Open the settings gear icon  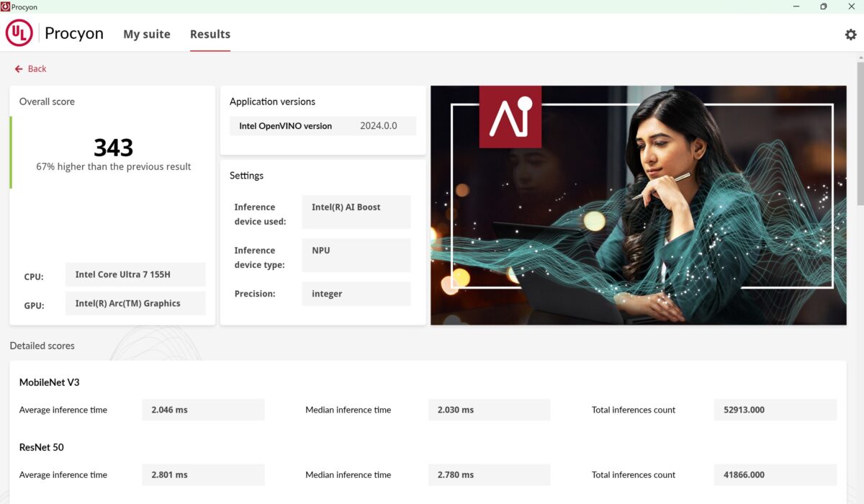tap(850, 34)
